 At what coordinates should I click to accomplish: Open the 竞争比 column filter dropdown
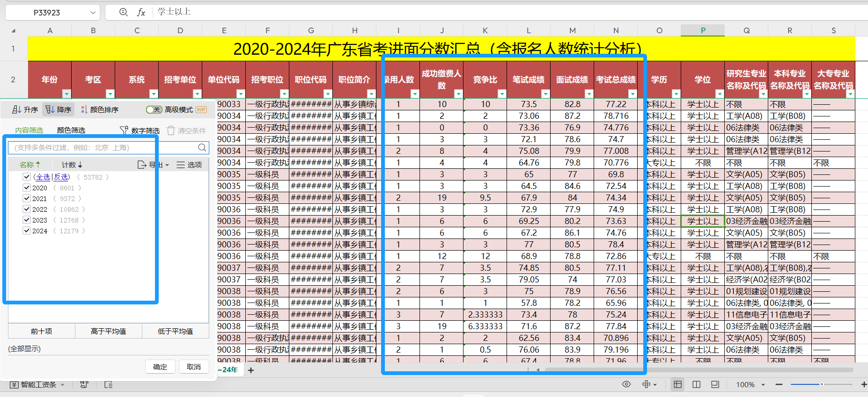point(502,94)
